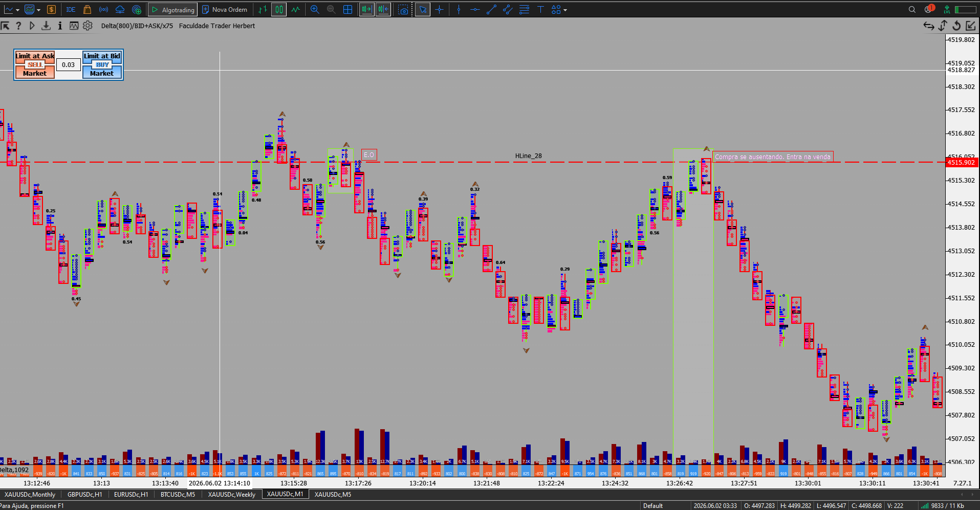Toggle chart auto-scroll to latest bar
The image size is (980, 510).
pyautogui.click(x=366, y=10)
